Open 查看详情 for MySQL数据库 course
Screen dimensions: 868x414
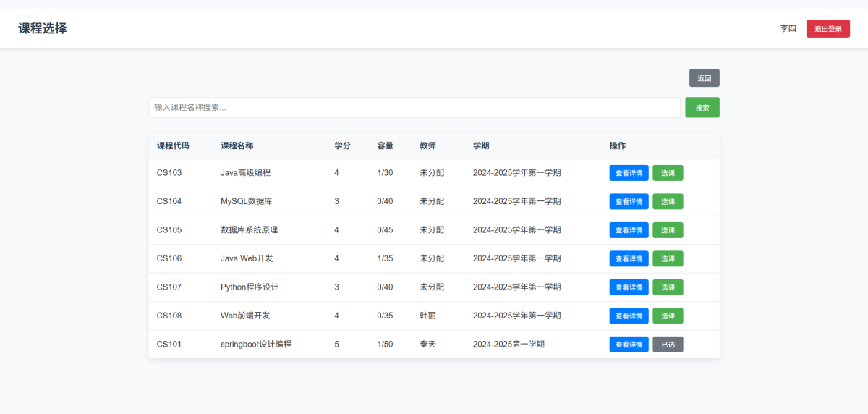[x=629, y=201]
